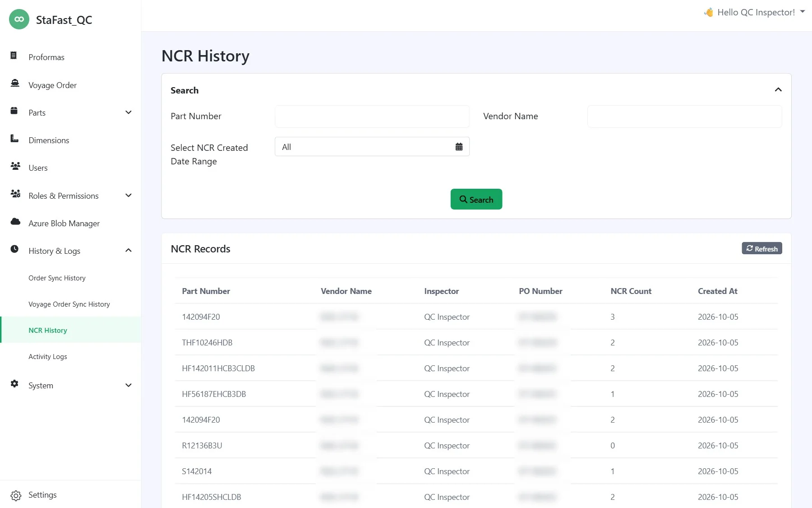Collapse the Search panel chevron
This screenshot has width=812, height=508.
(x=778, y=90)
